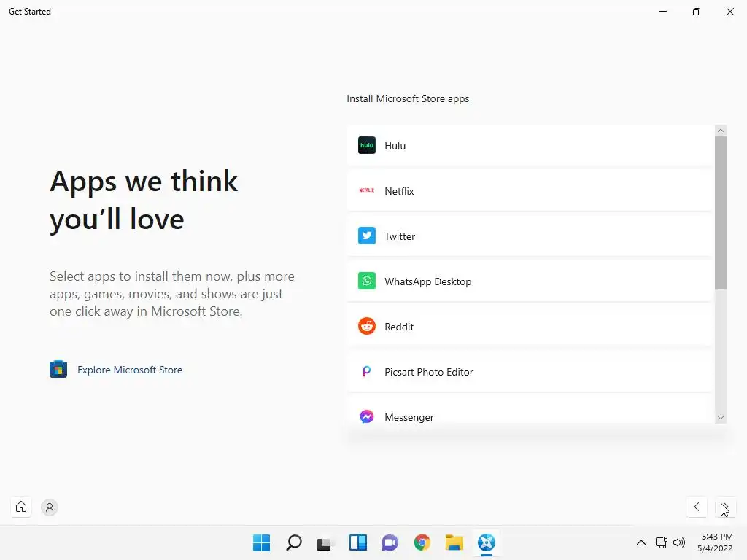Image resolution: width=747 pixels, height=560 pixels.
Task: Open the Explore Microsoft Store link
Action: [x=130, y=370]
